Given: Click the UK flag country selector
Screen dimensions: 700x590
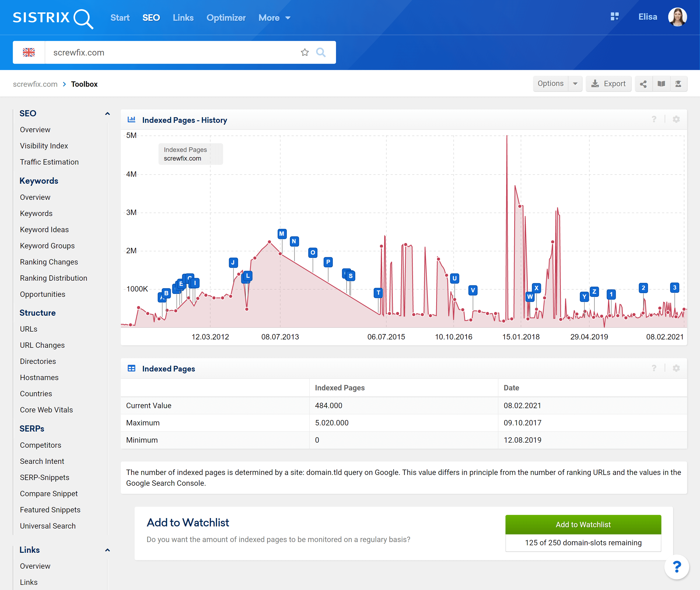Looking at the screenshot, I should pyautogui.click(x=29, y=52).
